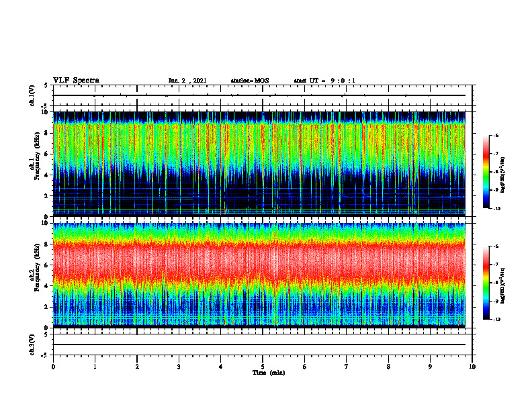532x411 pixels.
Task: Click the ch.2 spectrogram color scale bar
Action: point(486,283)
